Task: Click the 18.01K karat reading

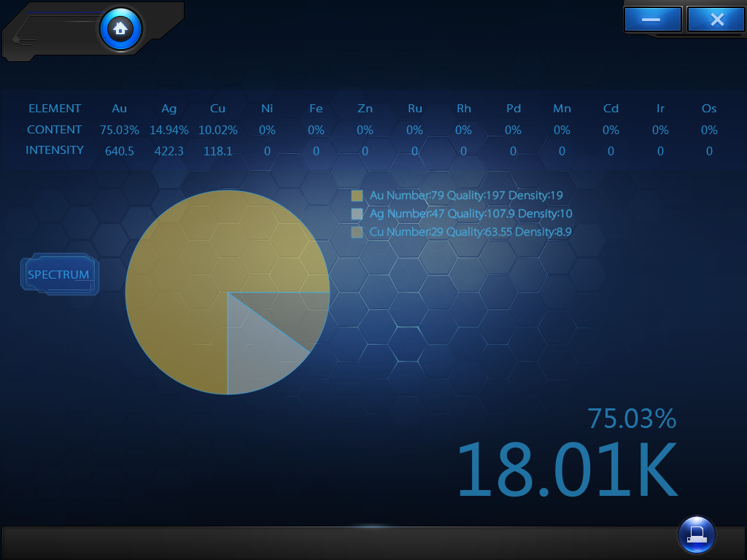Action: (x=567, y=470)
